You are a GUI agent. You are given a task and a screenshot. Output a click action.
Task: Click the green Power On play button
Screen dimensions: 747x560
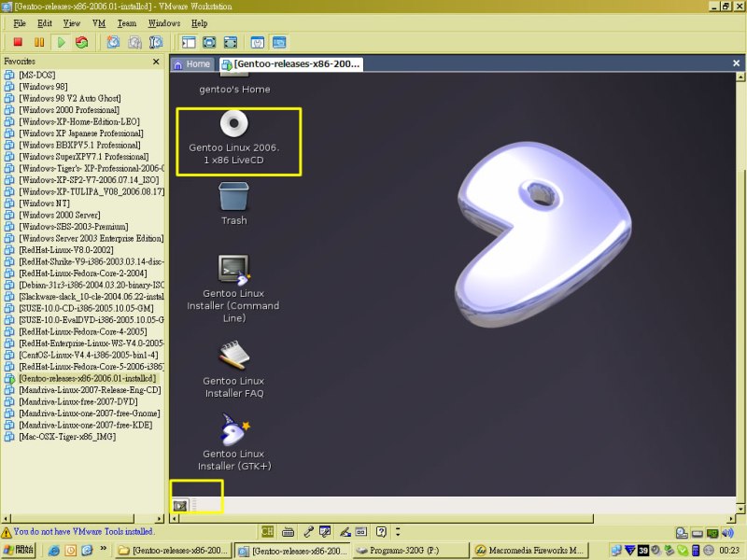[x=61, y=42]
